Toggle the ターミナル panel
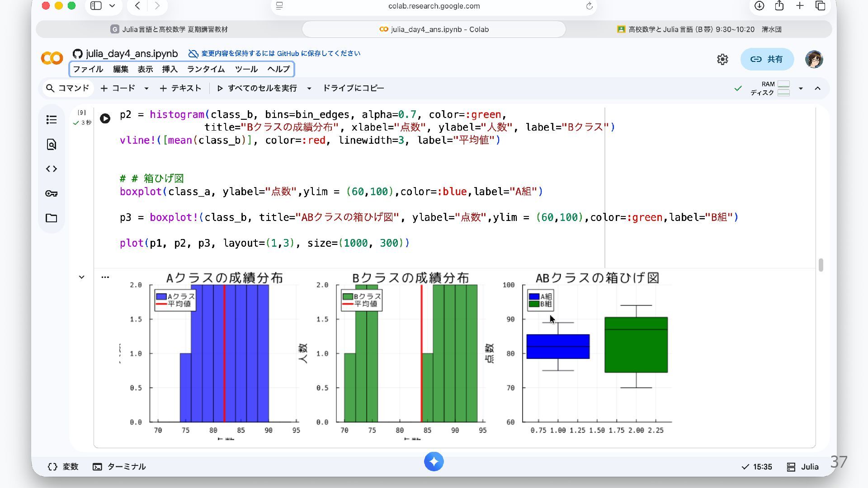The width and height of the screenshot is (868, 488). click(x=119, y=467)
